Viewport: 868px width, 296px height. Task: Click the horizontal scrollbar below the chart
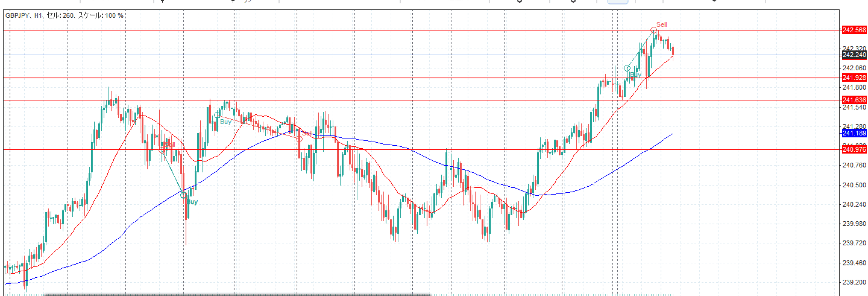point(237,295)
